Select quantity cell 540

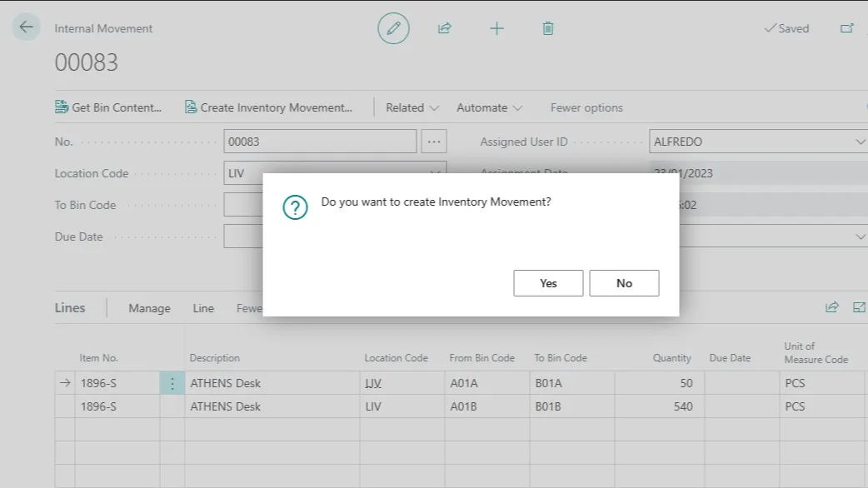[x=659, y=406]
